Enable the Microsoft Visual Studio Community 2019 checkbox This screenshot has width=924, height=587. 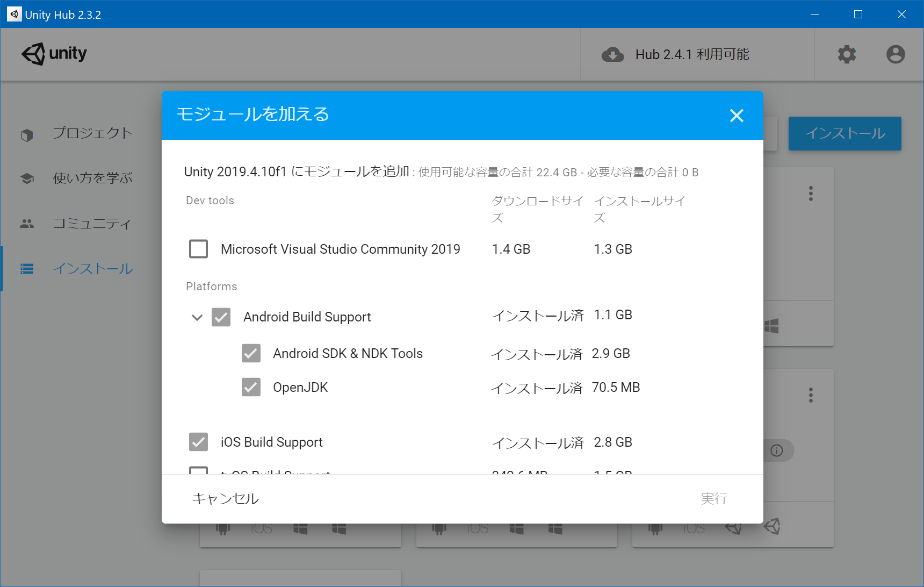point(199,249)
